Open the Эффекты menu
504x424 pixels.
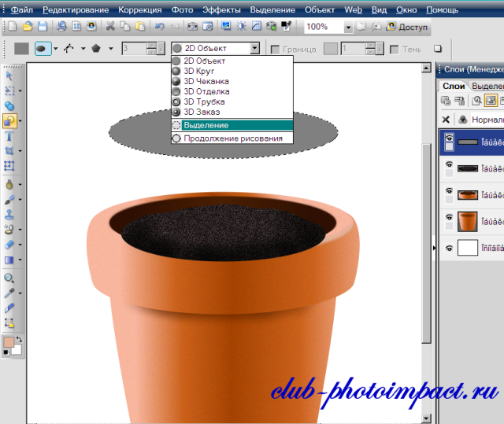tap(221, 10)
